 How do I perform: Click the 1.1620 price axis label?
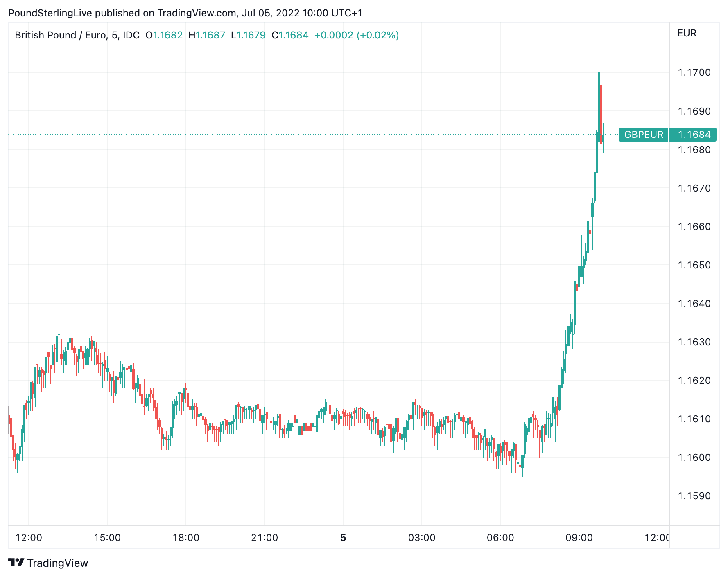click(x=694, y=381)
